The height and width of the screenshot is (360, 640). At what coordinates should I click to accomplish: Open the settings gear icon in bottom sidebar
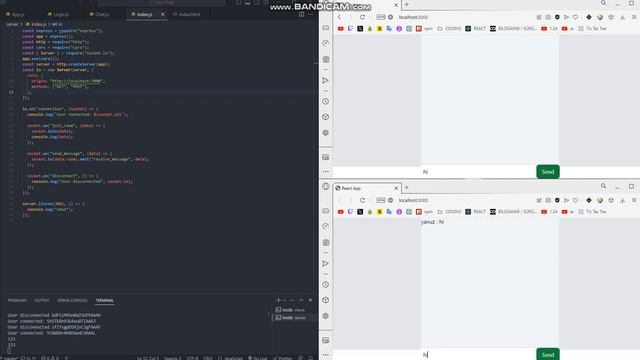(x=326, y=316)
